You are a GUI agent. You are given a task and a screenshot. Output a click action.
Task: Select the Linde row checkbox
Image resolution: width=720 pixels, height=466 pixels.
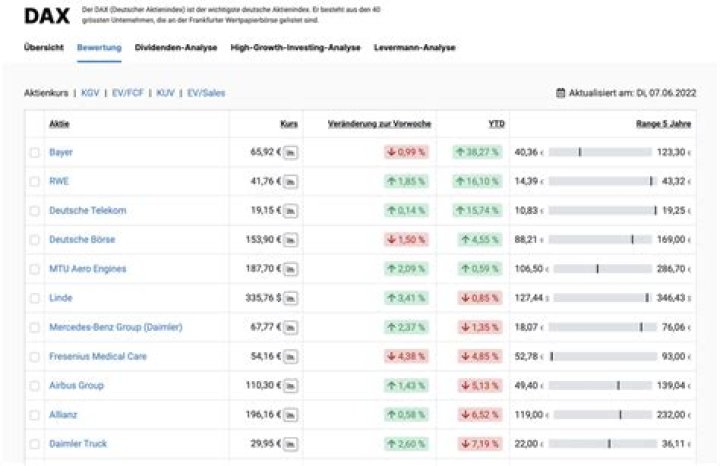(35, 299)
